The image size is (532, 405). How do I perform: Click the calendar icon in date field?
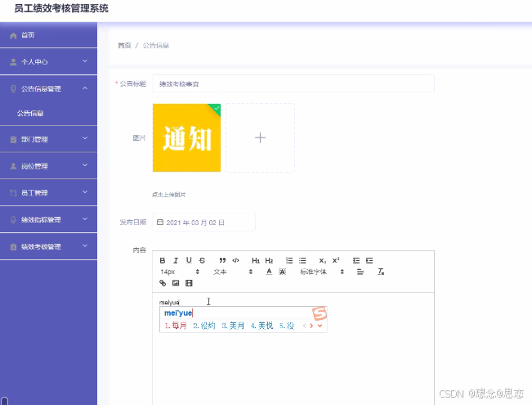[160, 223]
